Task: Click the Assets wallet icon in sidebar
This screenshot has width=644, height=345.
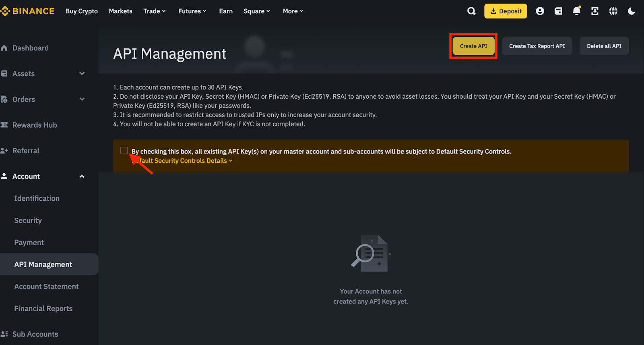Action: (4, 74)
